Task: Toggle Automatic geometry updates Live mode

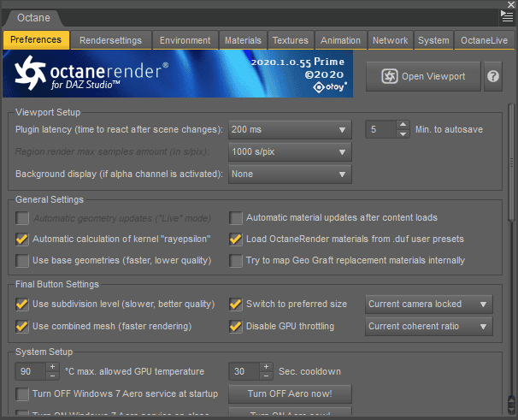Action: pyautogui.click(x=22, y=218)
